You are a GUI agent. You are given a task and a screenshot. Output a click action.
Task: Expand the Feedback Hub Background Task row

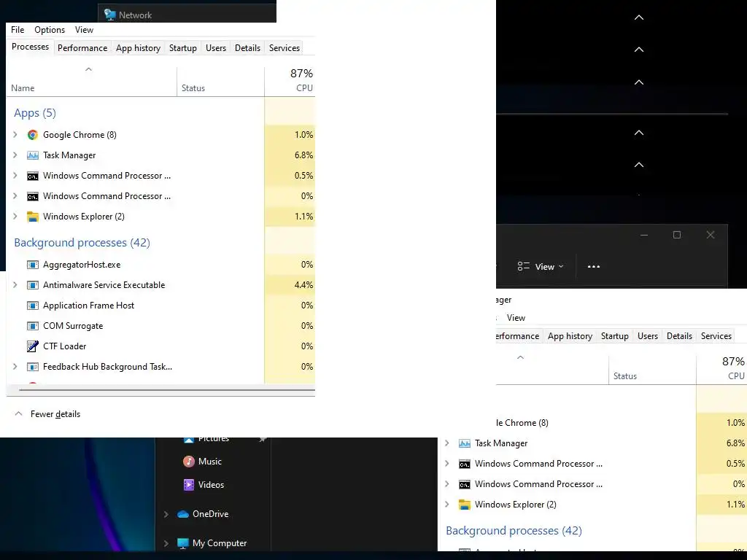click(x=15, y=367)
